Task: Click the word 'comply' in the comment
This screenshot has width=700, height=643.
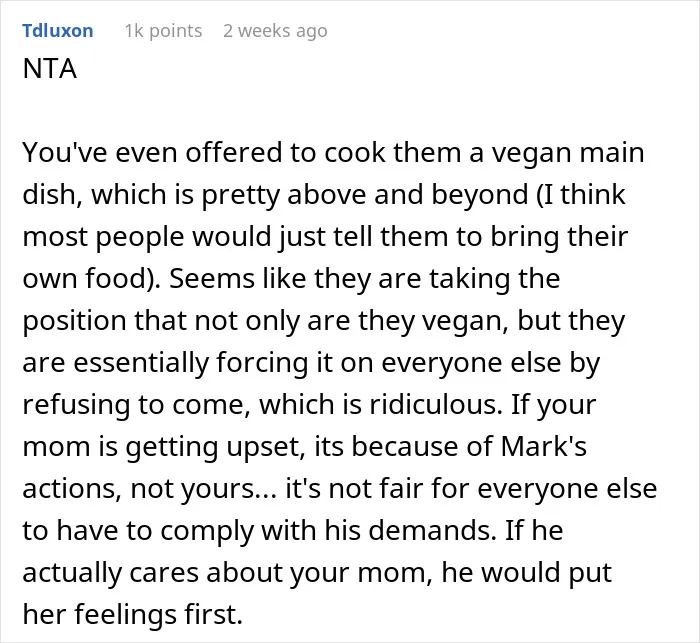Action: tap(206, 532)
